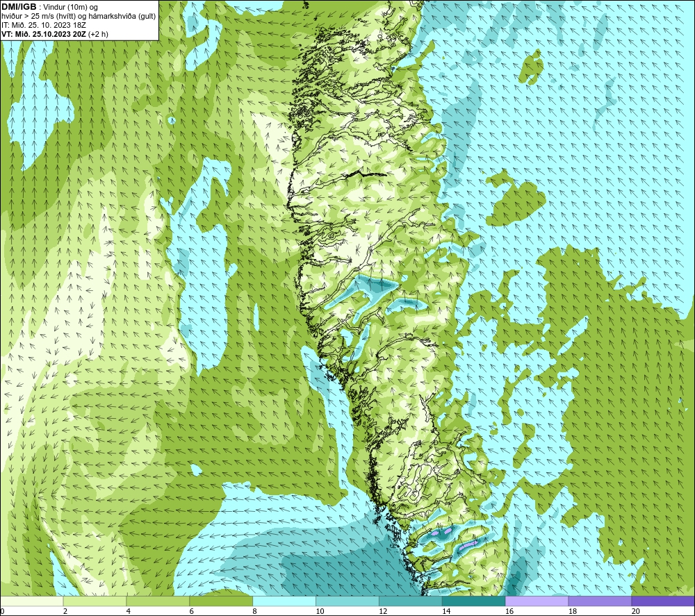Screen dimensions: 695x616
Task: Click the legend scale label '4'
Action: coord(129,612)
